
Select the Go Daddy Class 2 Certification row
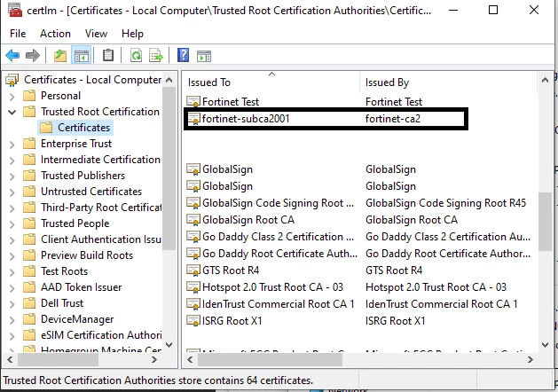(359, 237)
